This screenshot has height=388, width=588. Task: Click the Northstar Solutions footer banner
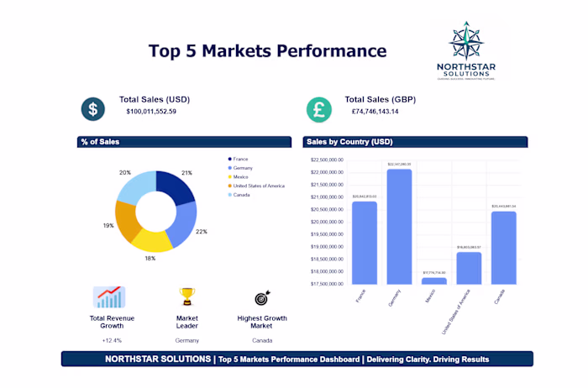tap(297, 359)
